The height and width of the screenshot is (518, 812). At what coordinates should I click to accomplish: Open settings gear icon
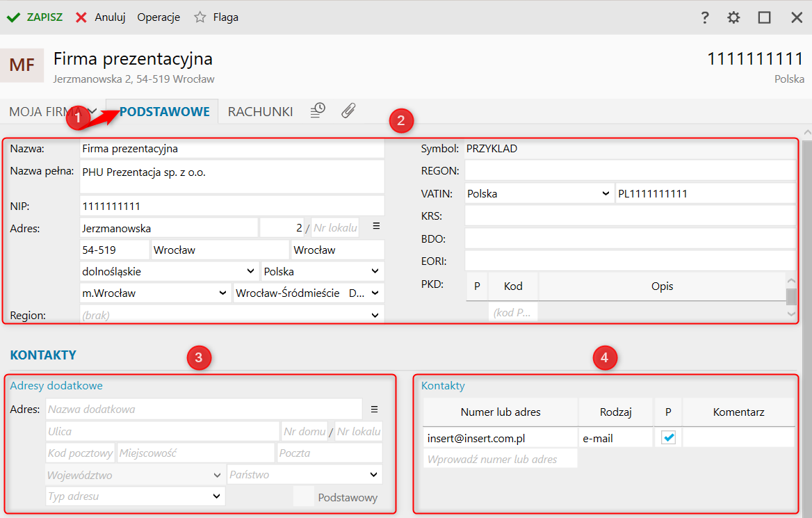point(733,17)
